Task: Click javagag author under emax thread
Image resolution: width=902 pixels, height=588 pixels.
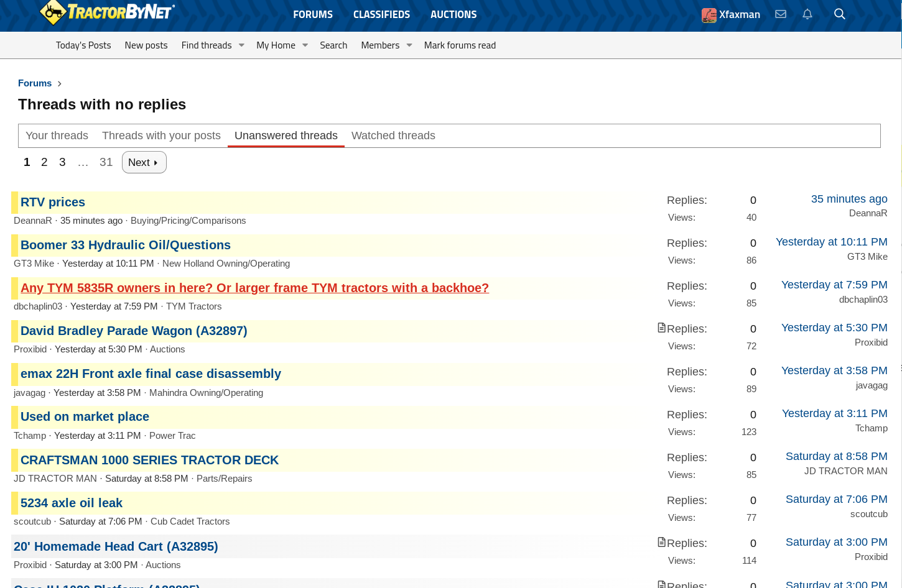Action: (29, 393)
